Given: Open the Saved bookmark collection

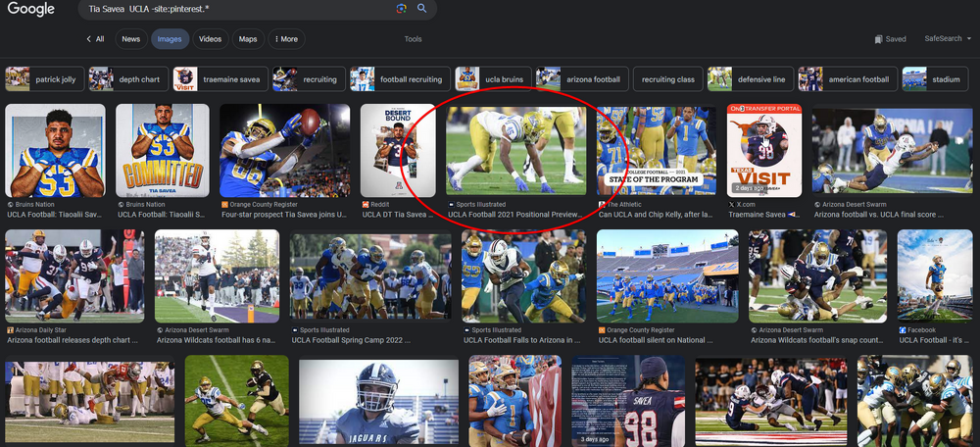Looking at the screenshot, I should pyautogui.click(x=890, y=39).
